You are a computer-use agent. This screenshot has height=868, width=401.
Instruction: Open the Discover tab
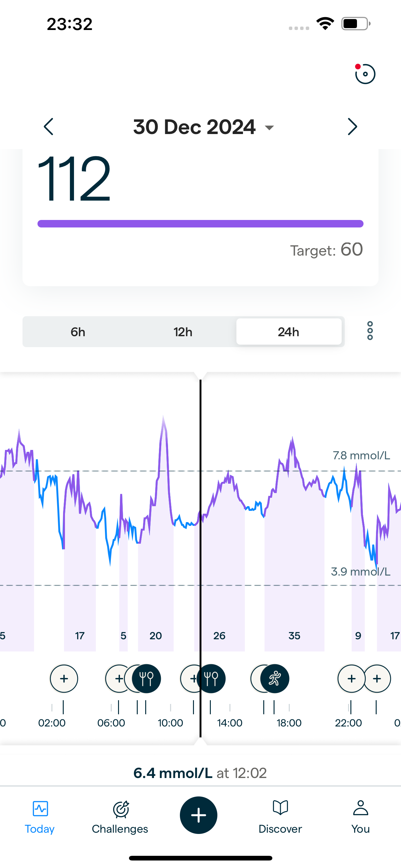[280, 816]
